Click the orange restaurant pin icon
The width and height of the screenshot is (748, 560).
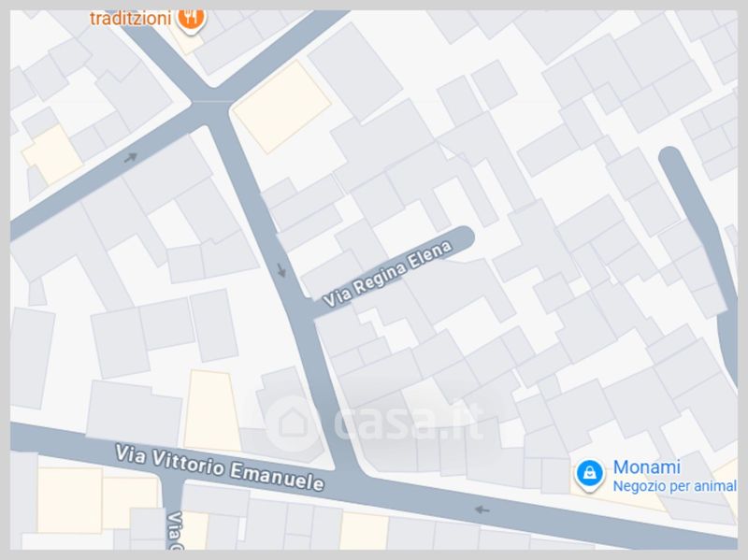click(191, 20)
